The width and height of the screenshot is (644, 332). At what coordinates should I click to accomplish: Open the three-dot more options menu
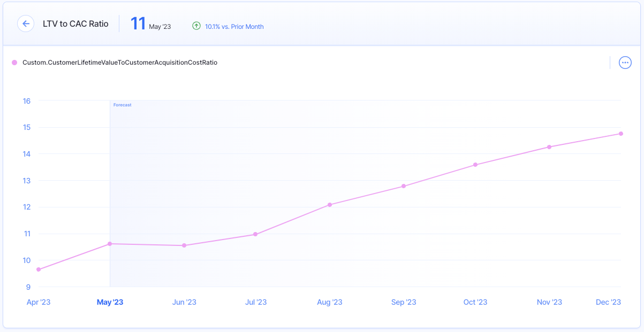pos(625,63)
